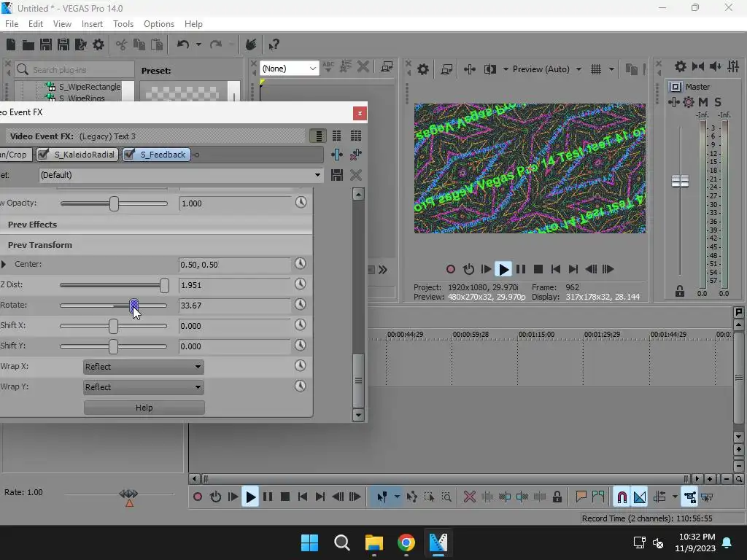Toggle Master Solo S button

(x=718, y=102)
